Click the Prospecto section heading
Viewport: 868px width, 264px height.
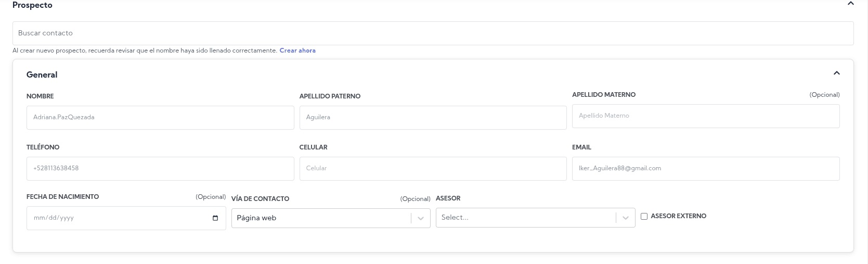point(32,5)
